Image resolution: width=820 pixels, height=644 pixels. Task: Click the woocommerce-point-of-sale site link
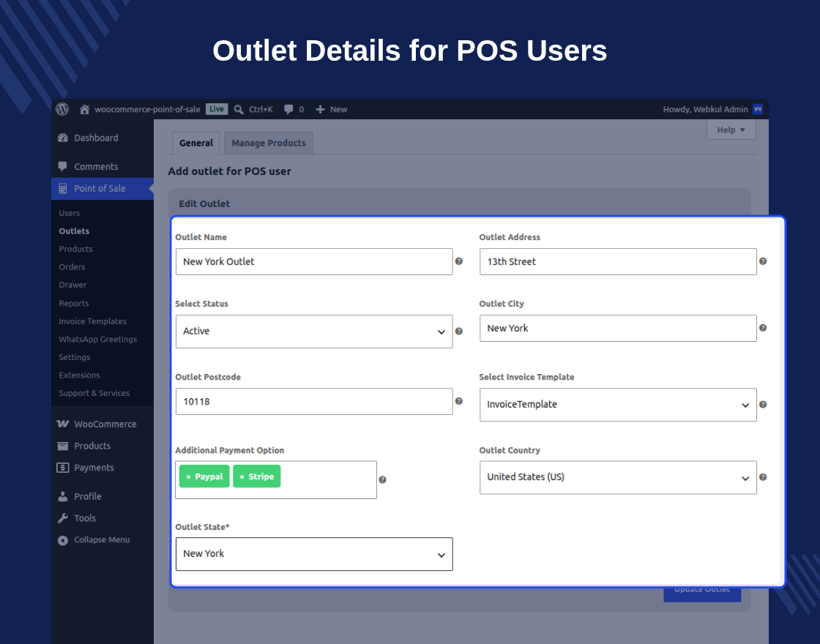pyautogui.click(x=147, y=109)
